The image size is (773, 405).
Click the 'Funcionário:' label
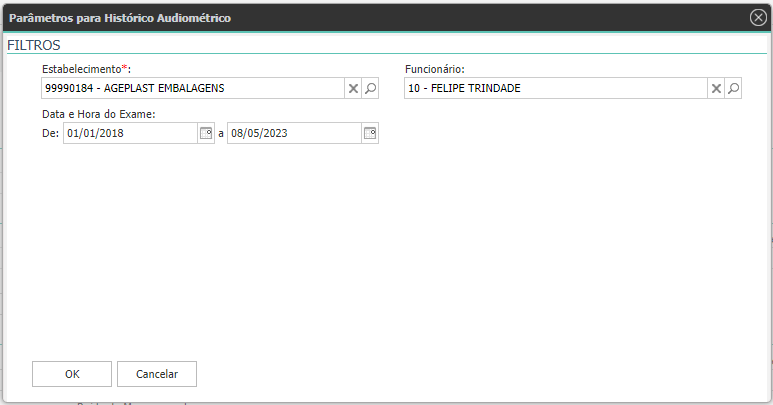(435, 69)
